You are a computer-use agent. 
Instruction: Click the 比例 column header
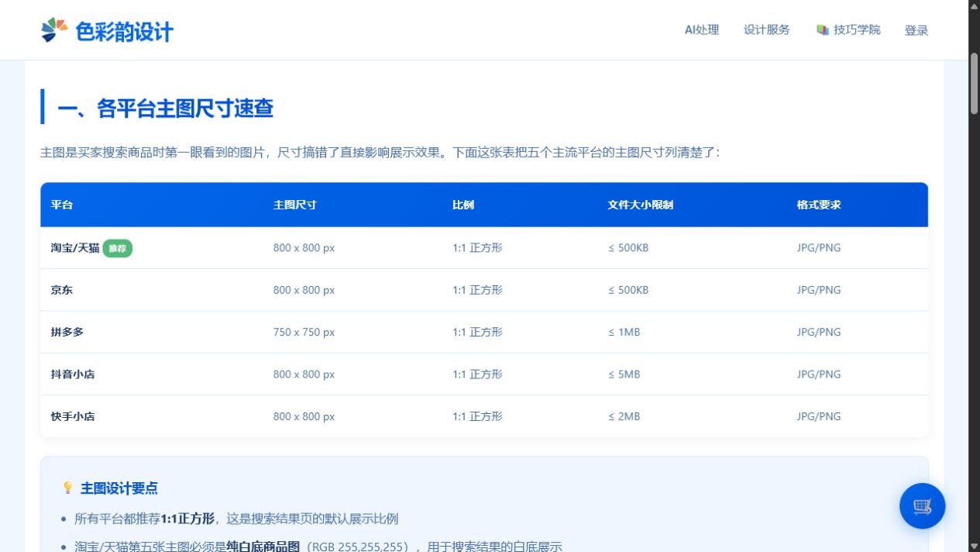(463, 205)
